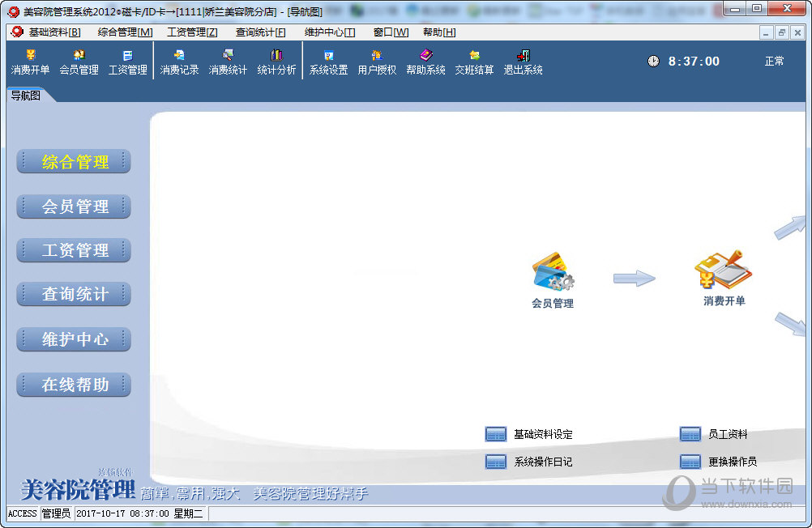Screen dimensions: 812x528
Task: Restore the inner child window
Action: point(782,33)
